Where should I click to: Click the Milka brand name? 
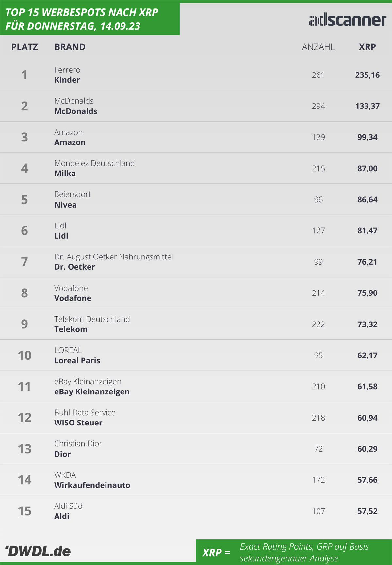point(65,174)
